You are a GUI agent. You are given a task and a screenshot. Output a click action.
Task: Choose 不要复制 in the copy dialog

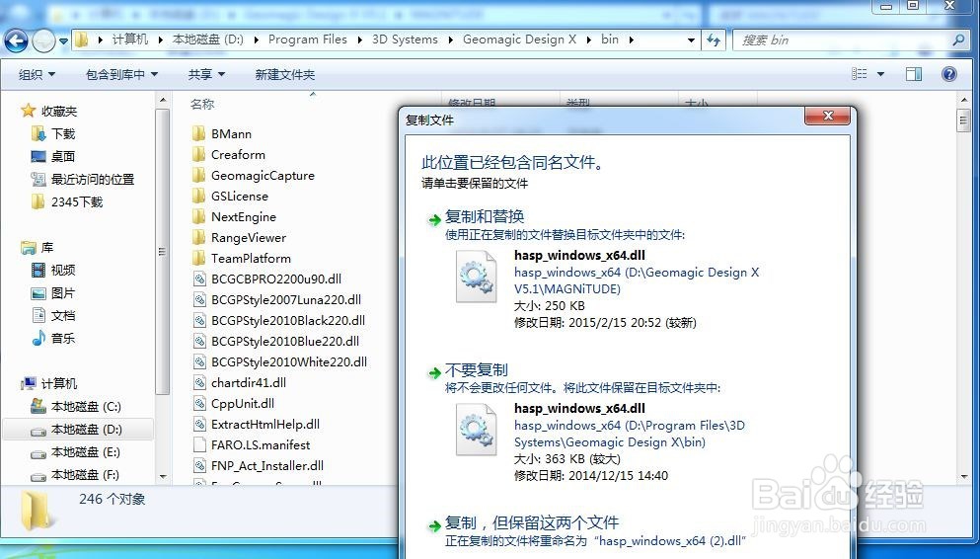pyautogui.click(x=477, y=370)
